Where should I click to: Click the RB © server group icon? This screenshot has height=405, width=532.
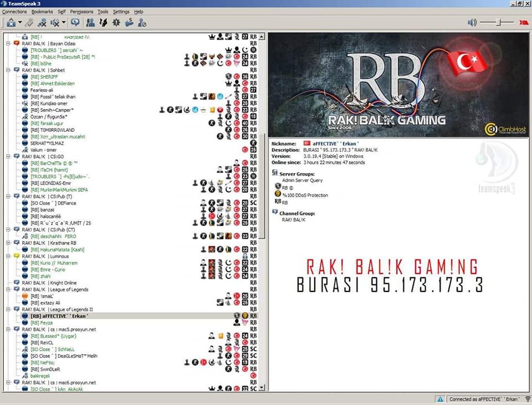278,187
